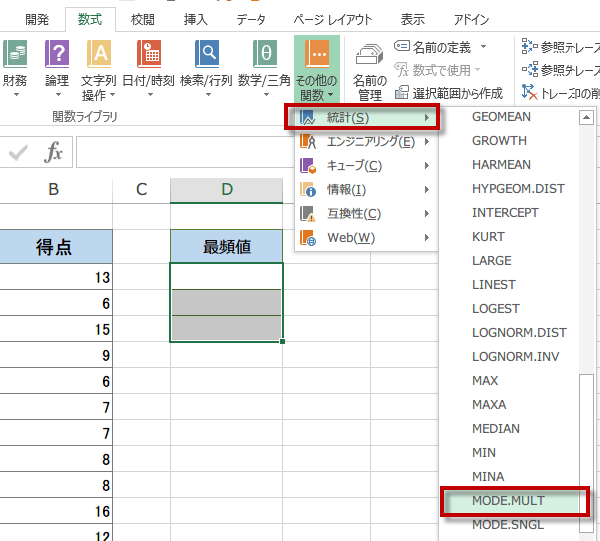
Task: Switch to the 開発 tab
Action: (x=37, y=19)
